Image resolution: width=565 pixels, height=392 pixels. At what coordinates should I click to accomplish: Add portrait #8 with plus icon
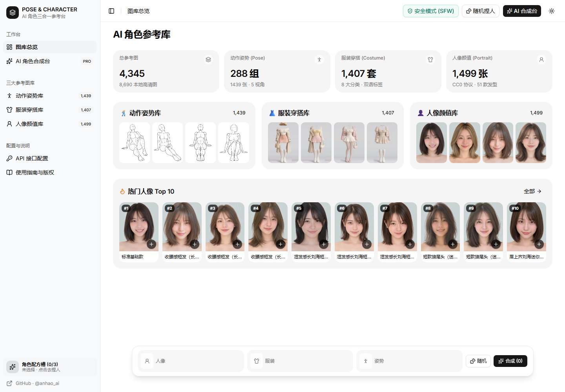[453, 244]
